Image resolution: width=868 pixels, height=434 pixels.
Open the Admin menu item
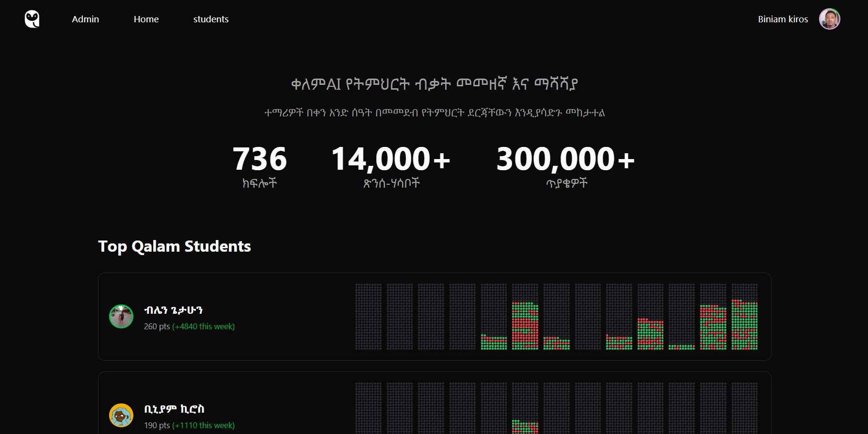tap(85, 19)
